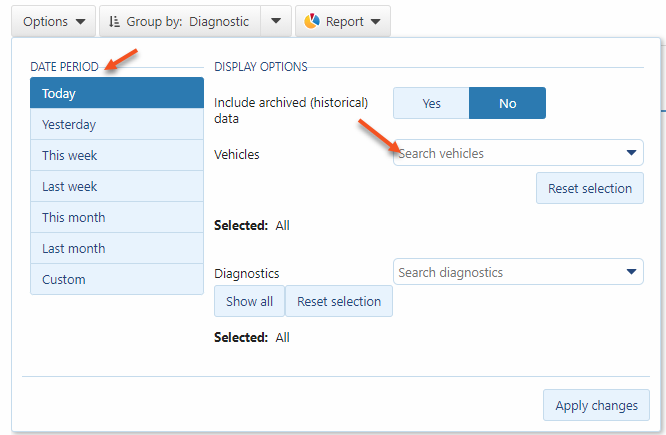Click Show all diagnostics button
This screenshot has height=435, width=666.
pos(249,301)
